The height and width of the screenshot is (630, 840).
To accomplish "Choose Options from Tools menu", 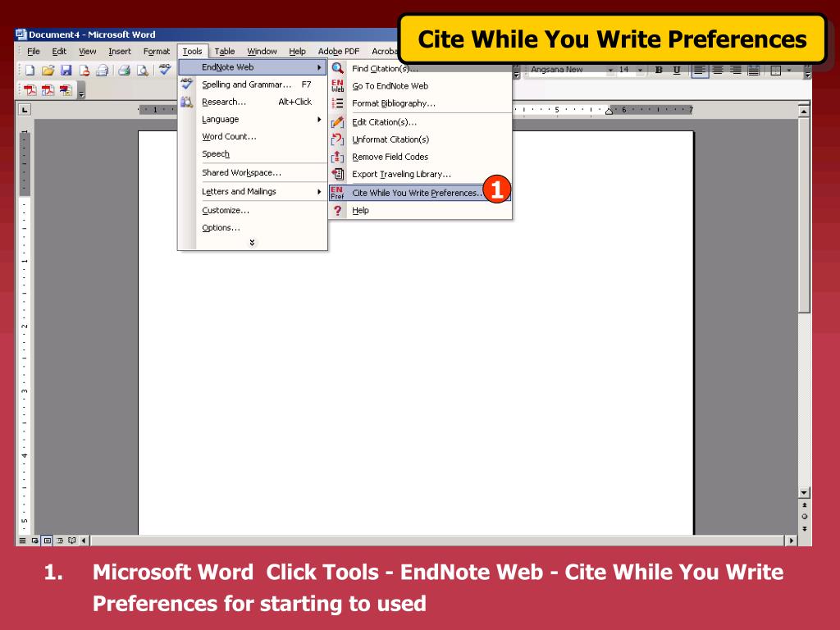I will click(x=221, y=228).
